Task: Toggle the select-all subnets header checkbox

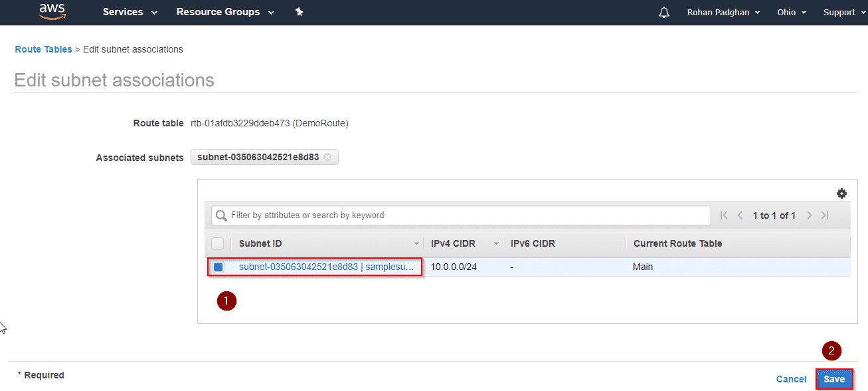Action: 217,243
